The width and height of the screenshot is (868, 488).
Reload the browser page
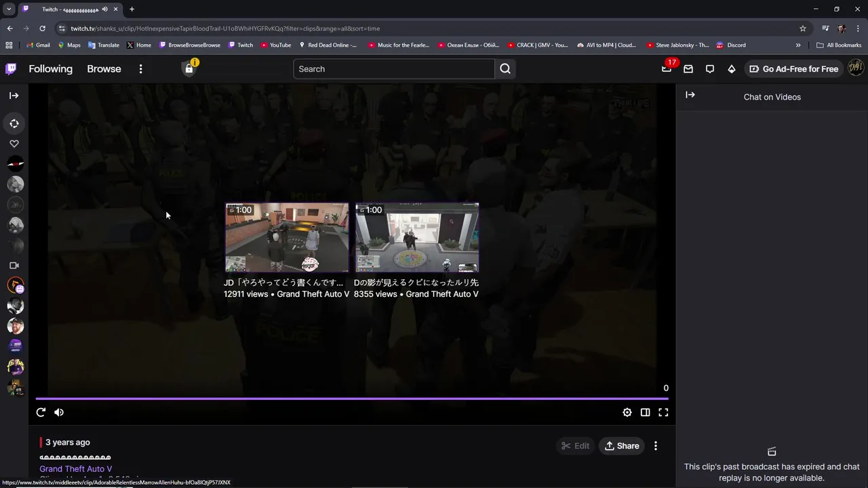tap(42, 28)
